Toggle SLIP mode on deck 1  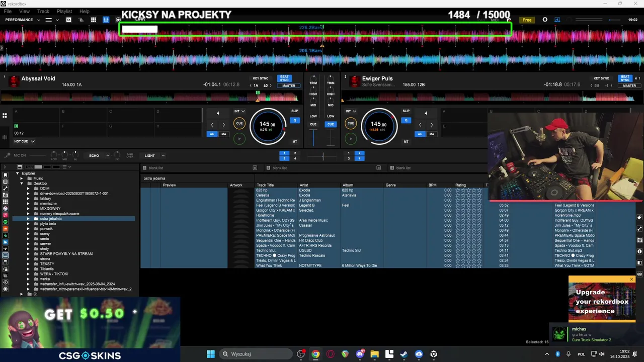(295, 111)
